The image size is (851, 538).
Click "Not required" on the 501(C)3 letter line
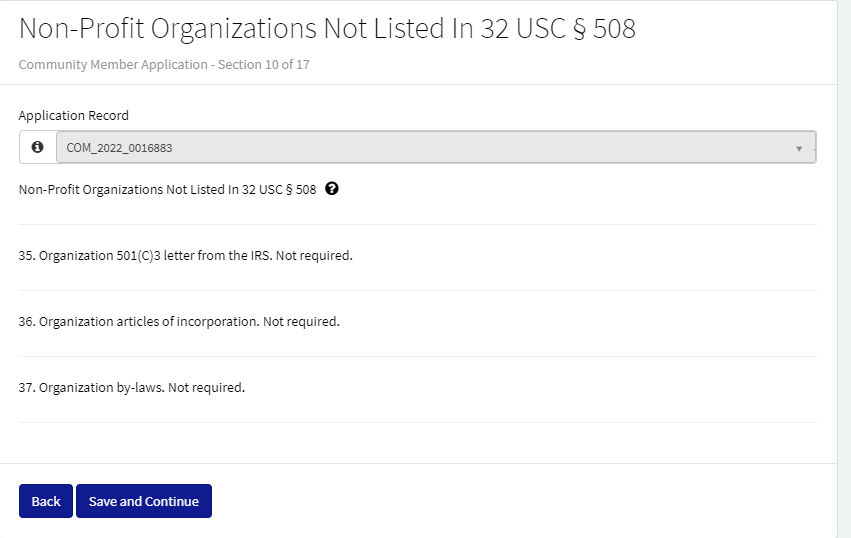pyautogui.click(x=313, y=255)
